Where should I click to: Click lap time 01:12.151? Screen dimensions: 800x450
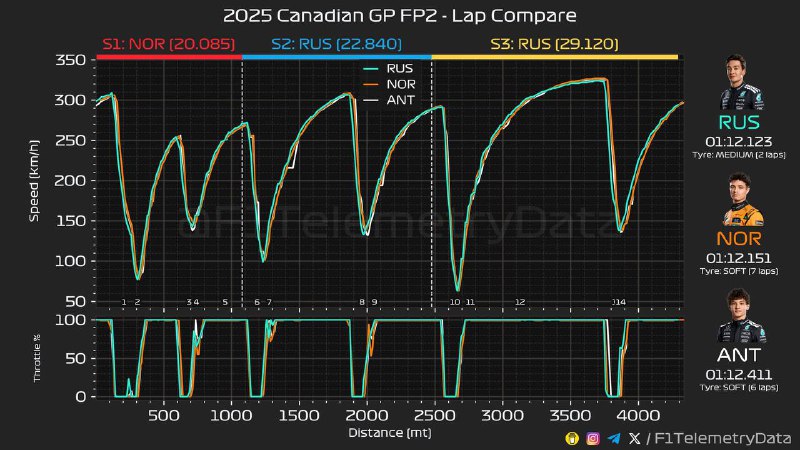[739, 258]
